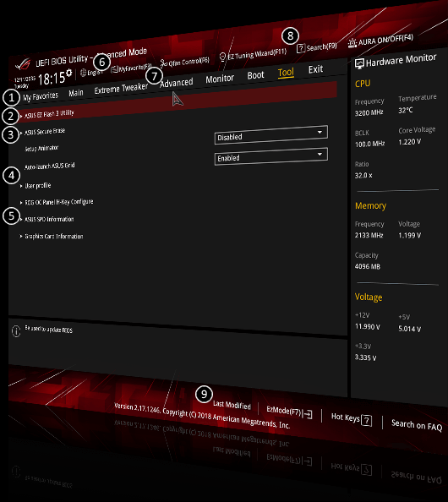Click the 32.0 x ratio value
Image resolution: width=448 pixels, height=502 pixels.
point(363,176)
